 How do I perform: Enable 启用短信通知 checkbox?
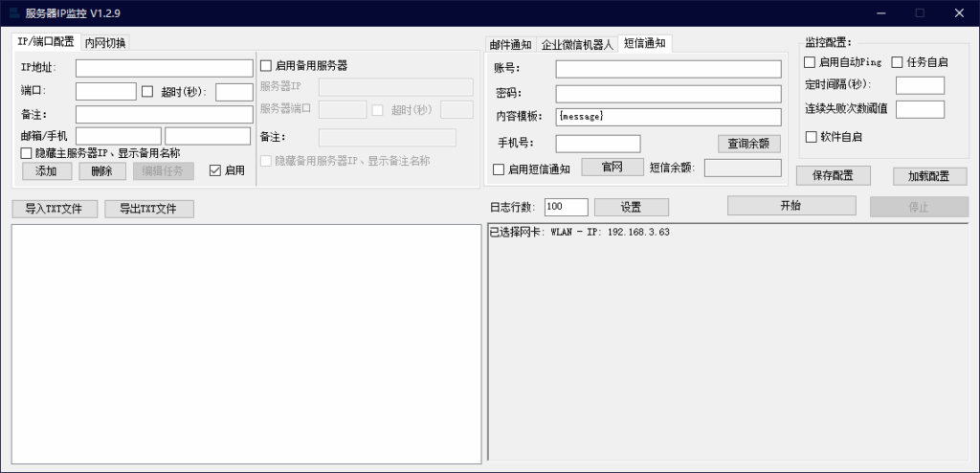click(499, 169)
